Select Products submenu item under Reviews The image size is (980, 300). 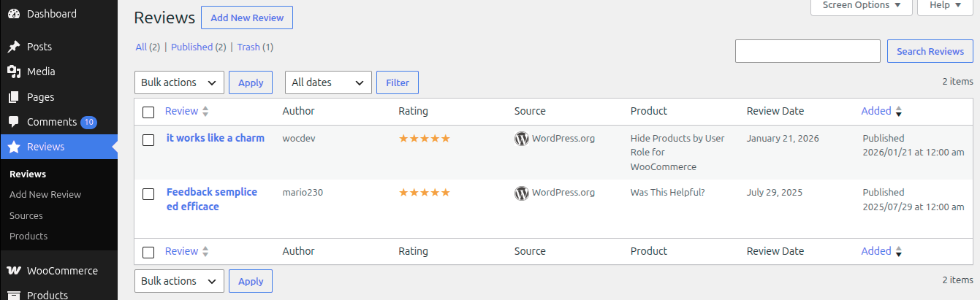point(29,236)
